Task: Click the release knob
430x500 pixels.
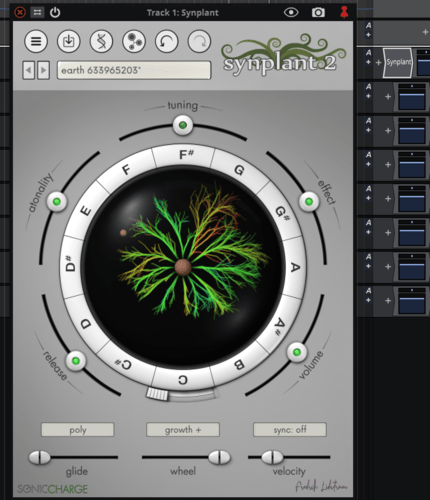Action: pos(76,361)
